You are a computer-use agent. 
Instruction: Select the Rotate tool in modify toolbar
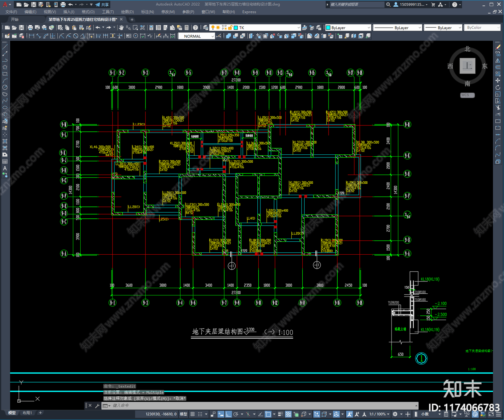(498, 87)
